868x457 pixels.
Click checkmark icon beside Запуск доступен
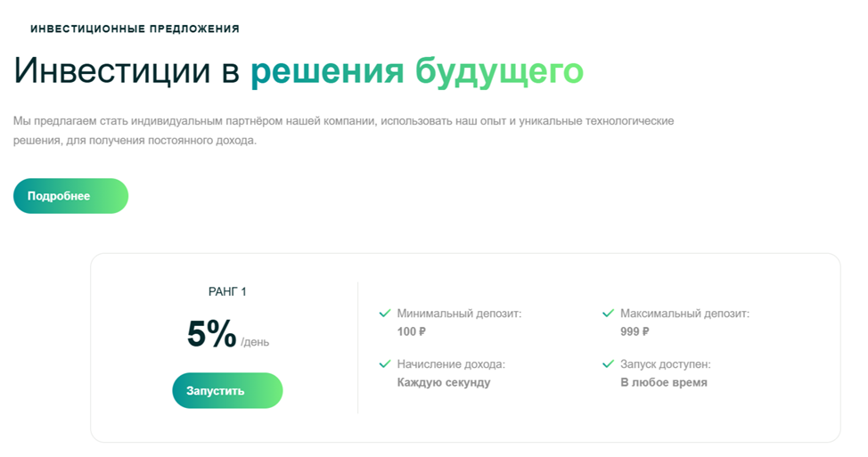coord(608,364)
